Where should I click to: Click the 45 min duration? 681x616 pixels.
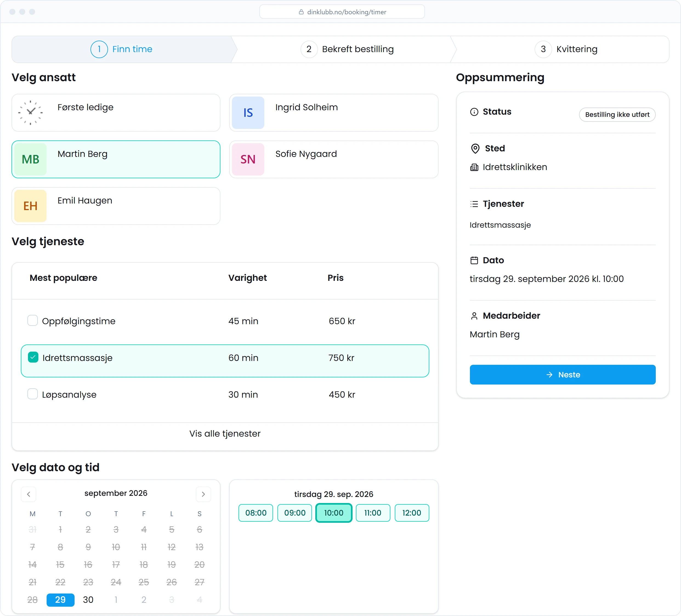point(243,321)
